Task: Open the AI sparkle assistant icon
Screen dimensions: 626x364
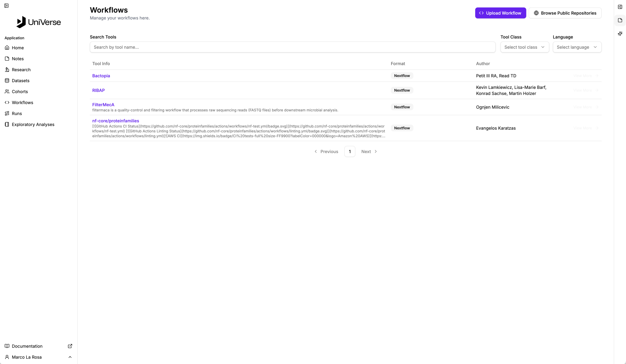Action: pyautogui.click(x=620, y=34)
